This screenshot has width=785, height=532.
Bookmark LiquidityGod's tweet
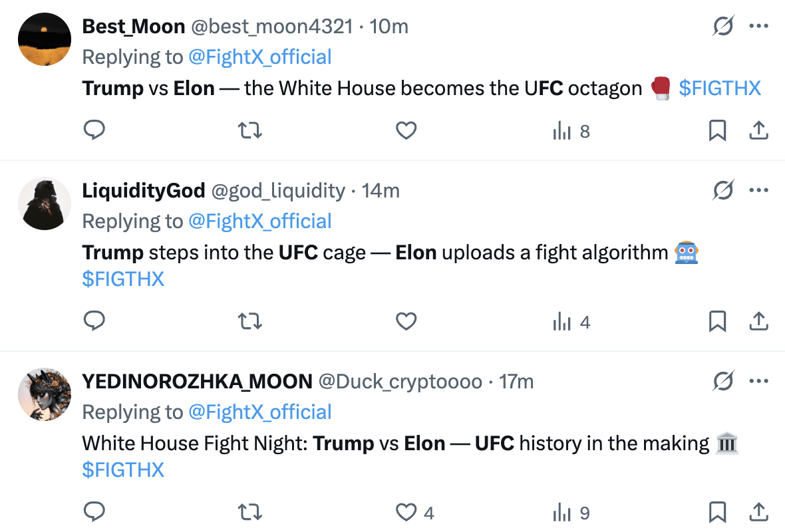(x=716, y=322)
